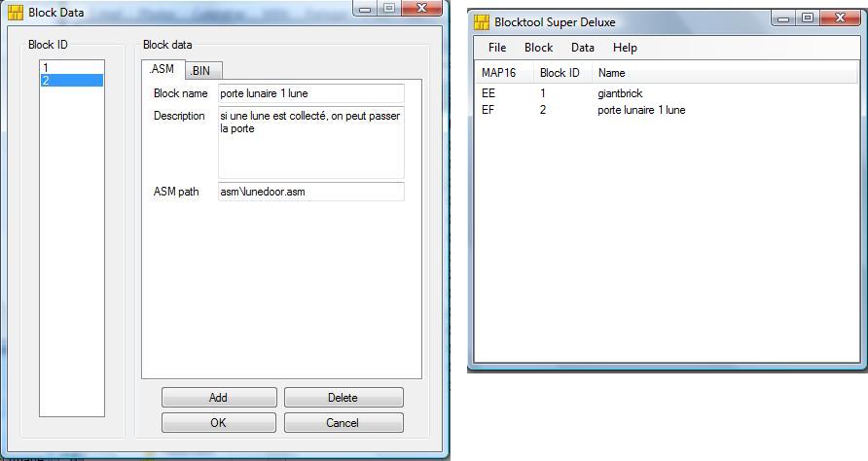Click the ASM path input field

click(x=311, y=192)
